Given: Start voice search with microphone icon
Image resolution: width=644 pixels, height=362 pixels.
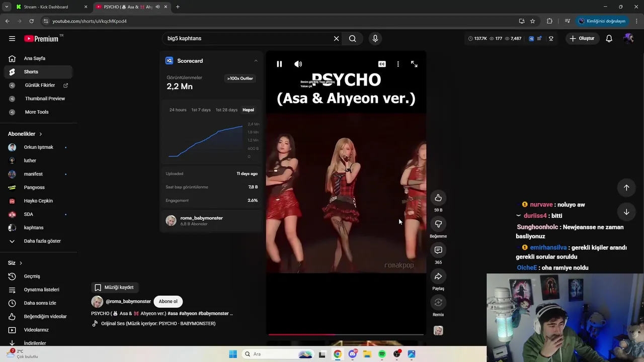Looking at the screenshot, I should [x=375, y=38].
